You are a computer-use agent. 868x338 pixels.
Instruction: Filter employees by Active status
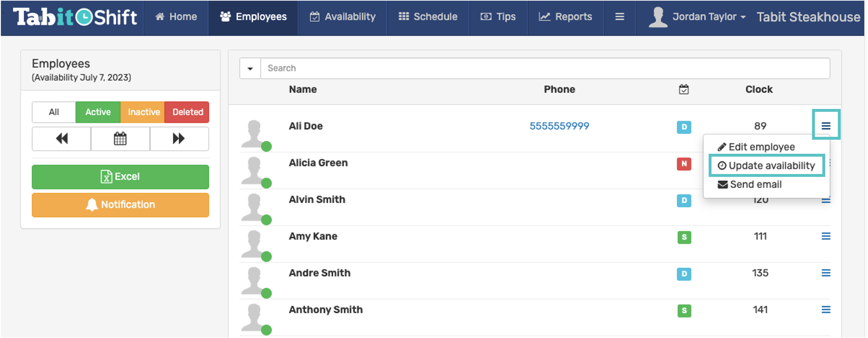[x=98, y=112]
